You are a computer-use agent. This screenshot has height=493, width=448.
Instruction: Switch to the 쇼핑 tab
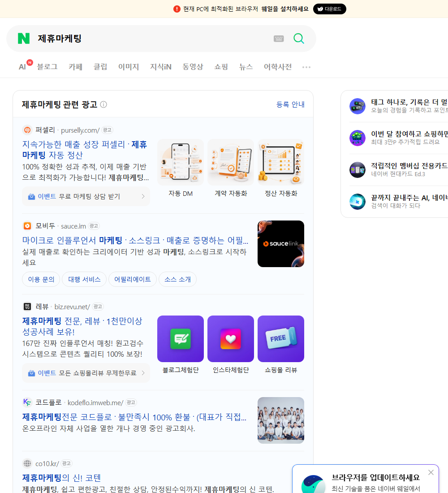pyautogui.click(x=221, y=67)
